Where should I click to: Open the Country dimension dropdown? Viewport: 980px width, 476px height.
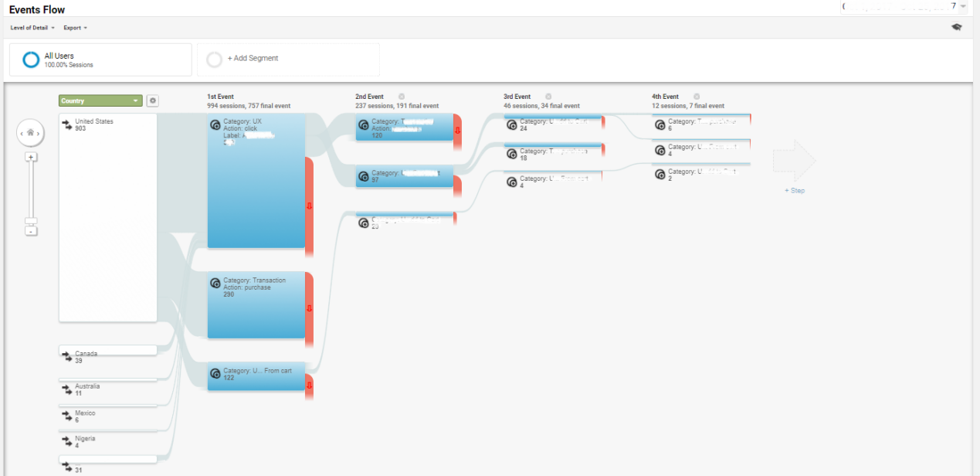[x=100, y=100]
